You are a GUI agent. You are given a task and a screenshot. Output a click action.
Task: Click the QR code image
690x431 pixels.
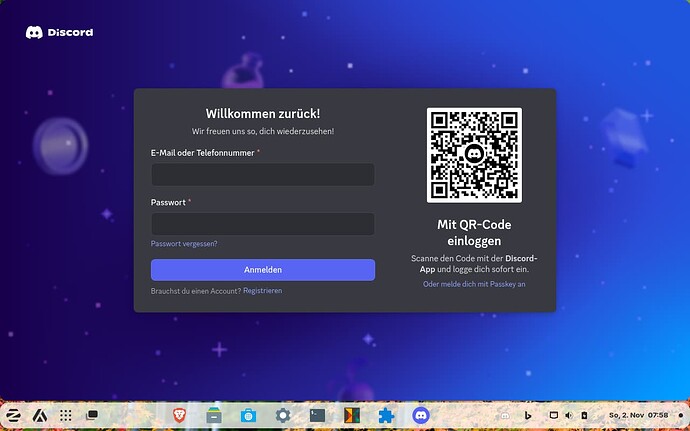(x=474, y=155)
